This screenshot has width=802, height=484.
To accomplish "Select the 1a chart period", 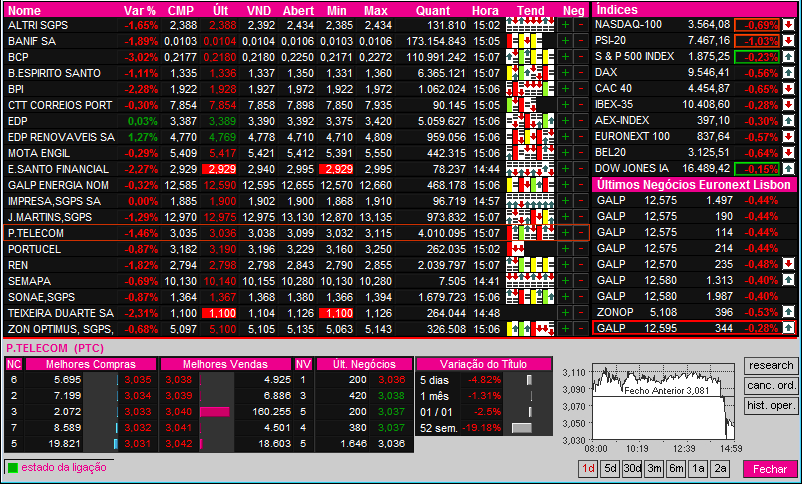I will tap(698, 469).
